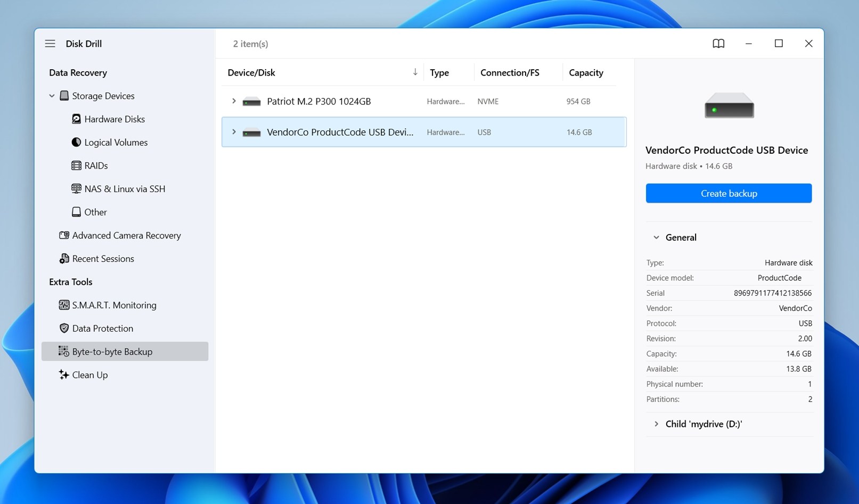This screenshot has height=504, width=859.
Task: Collapse the General details section
Action: point(656,237)
